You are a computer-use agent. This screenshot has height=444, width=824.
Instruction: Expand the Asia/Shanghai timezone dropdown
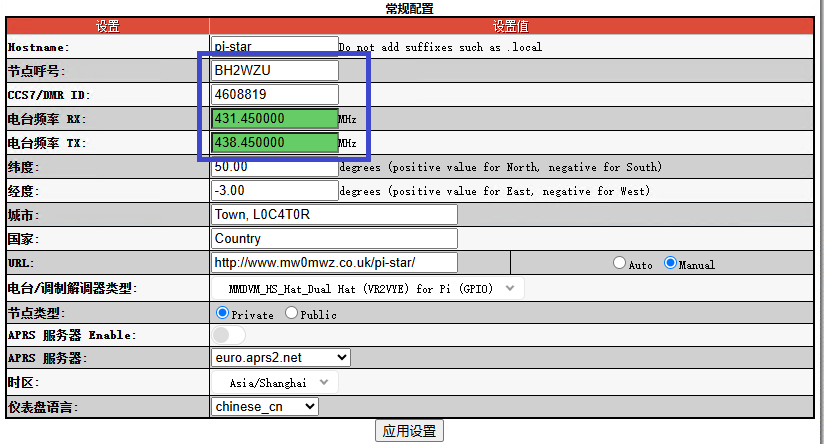coord(275,382)
